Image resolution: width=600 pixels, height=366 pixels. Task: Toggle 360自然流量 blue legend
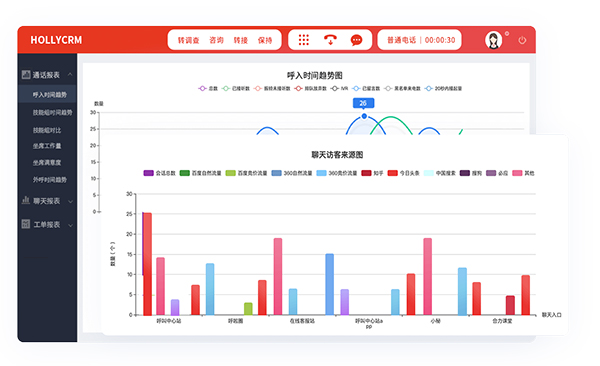pos(292,173)
